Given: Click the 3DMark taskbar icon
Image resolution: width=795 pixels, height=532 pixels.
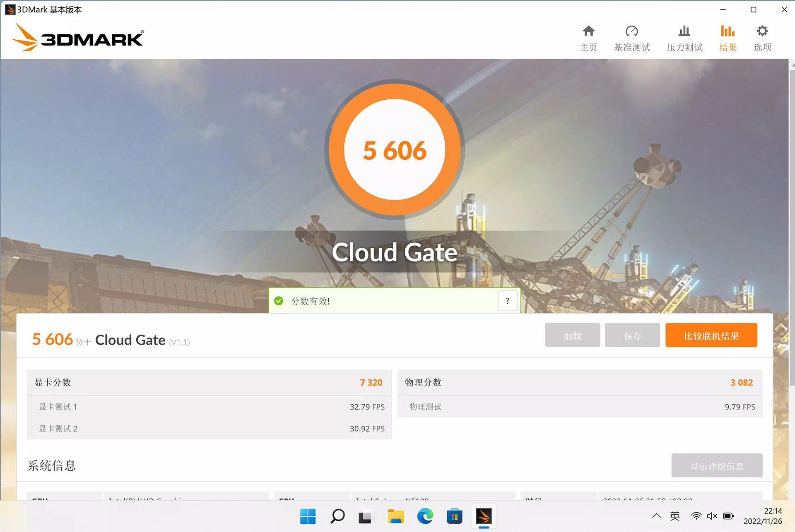Looking at the screenshot, I should (x=484, y=516).
